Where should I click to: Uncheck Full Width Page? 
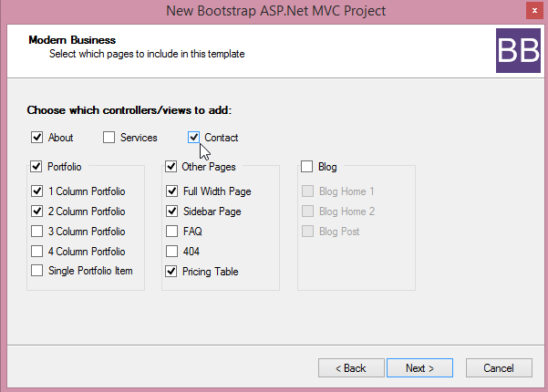[x=171, y=191]
